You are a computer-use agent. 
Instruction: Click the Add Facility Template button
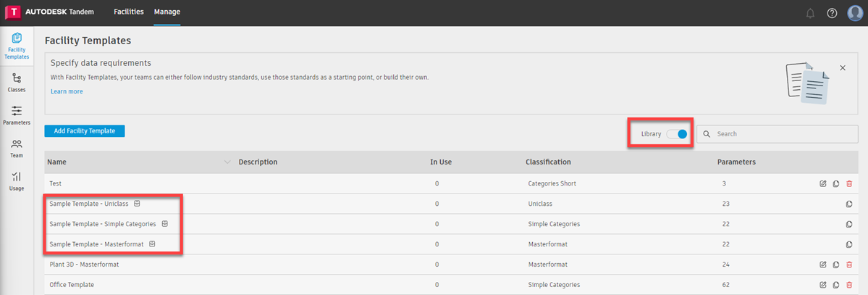coord(85,130)
